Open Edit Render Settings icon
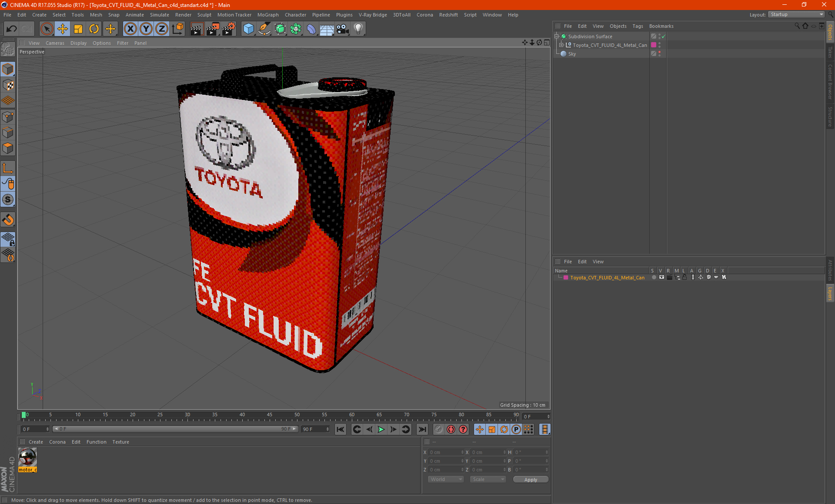This screenshot has width=835, height=504. click(228, 29)
